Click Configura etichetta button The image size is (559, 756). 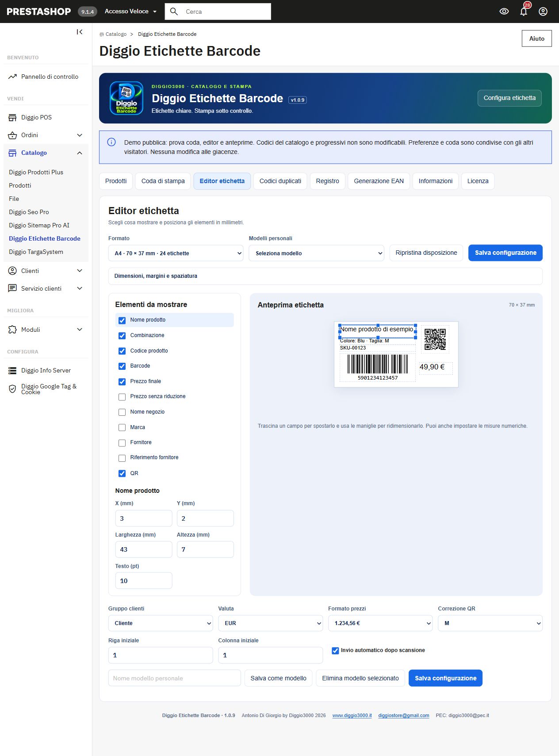tap(509, 98)
